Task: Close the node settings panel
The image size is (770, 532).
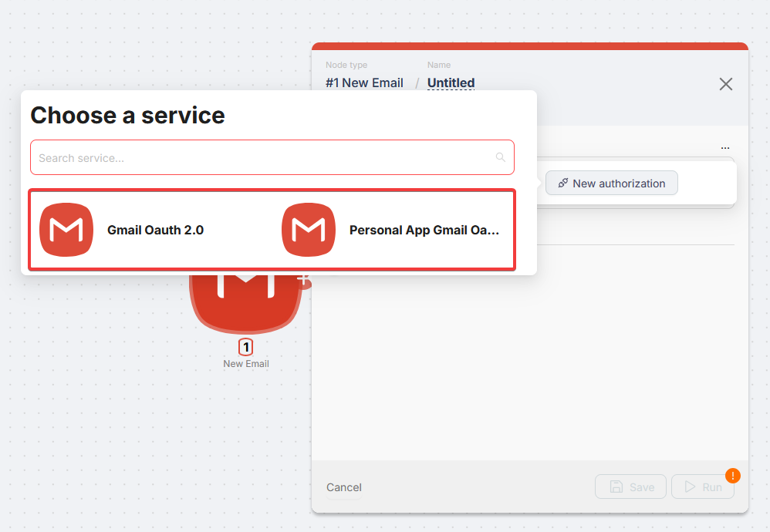Action: (x=725, y=84)
